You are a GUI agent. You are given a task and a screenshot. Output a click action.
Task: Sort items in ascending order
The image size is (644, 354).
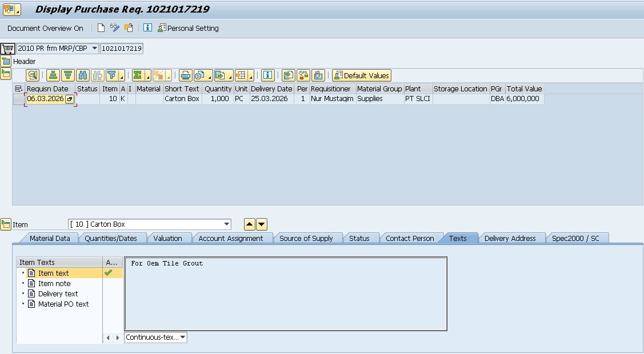click(x=53, y=75)
